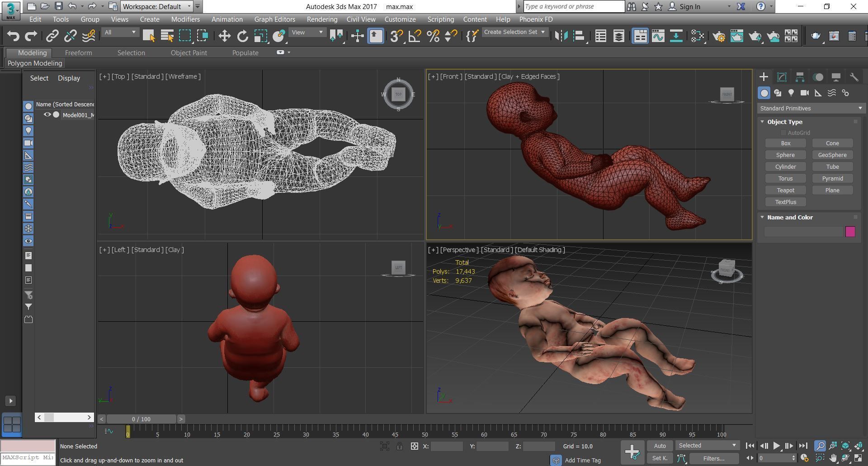Activate Select and Rotate tool

coord(242,36)
